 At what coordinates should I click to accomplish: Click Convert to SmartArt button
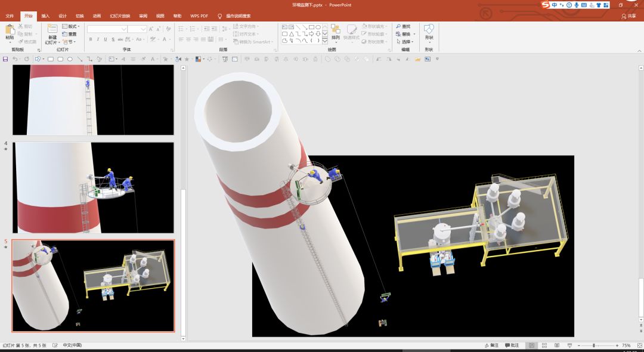point(253,42)
